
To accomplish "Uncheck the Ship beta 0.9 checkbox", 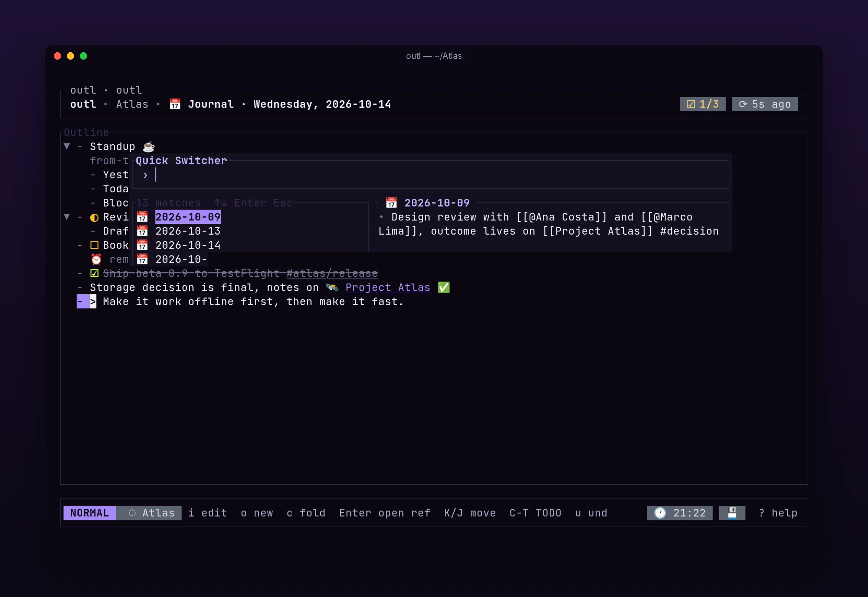I will click(x=94, y=274).
